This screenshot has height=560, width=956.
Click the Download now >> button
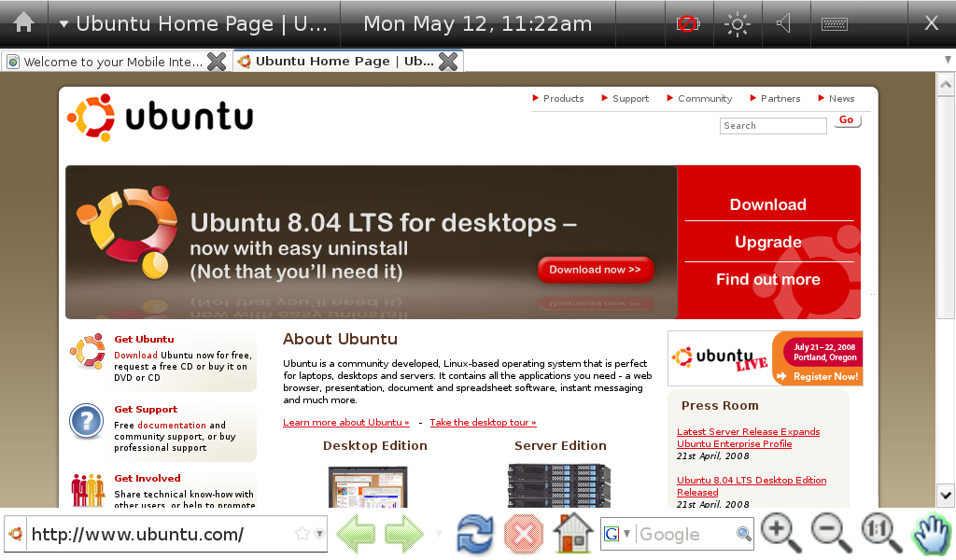pos(595,270)
